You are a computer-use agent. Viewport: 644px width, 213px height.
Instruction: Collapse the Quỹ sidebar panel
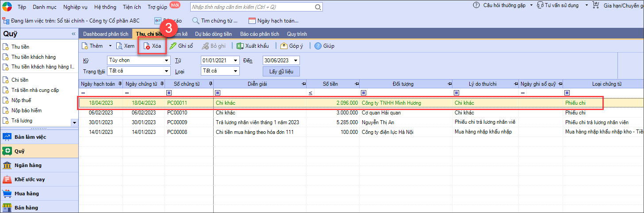(73, 34)
